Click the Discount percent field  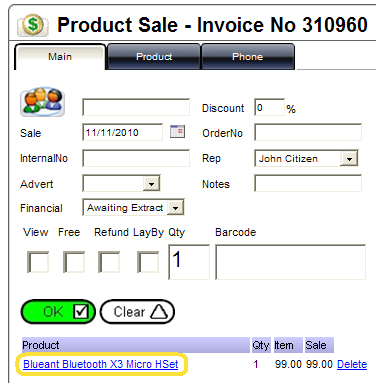269,107
